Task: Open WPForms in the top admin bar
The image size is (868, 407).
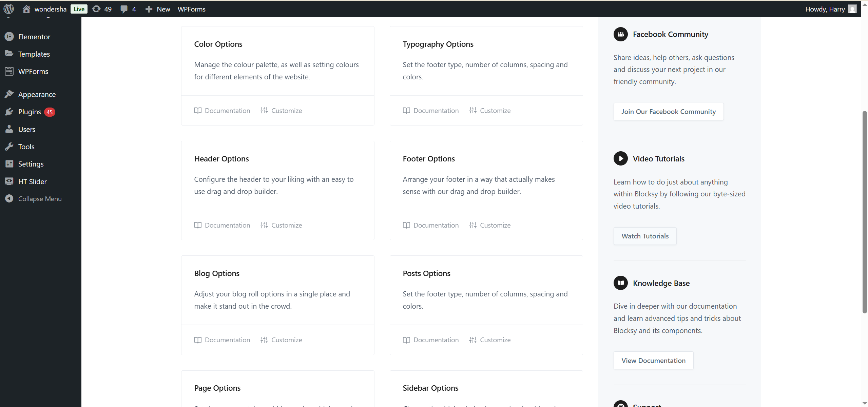Action: tap(191, 9)
